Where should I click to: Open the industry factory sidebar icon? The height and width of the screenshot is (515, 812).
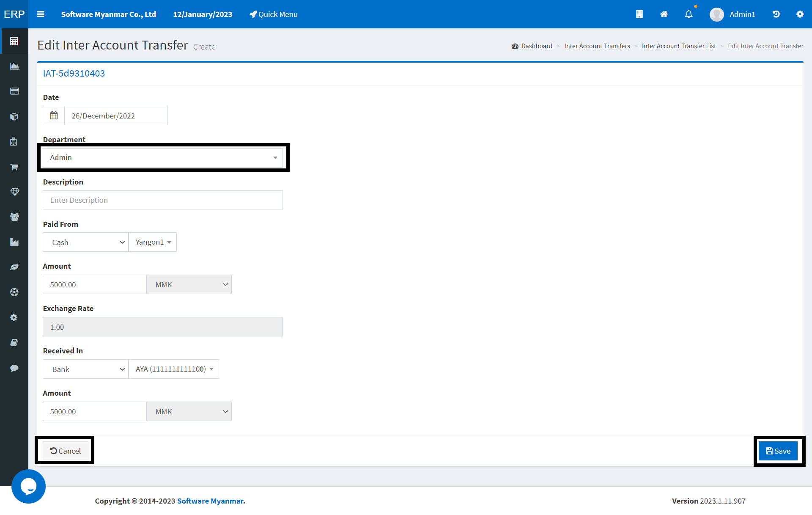pos(14,242)
